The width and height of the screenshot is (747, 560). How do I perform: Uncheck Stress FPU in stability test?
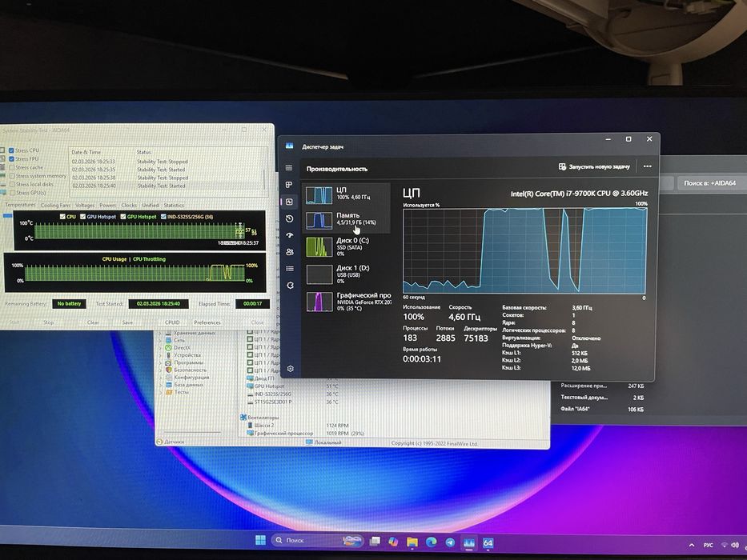pyautogui.click(x=11, y=159)
